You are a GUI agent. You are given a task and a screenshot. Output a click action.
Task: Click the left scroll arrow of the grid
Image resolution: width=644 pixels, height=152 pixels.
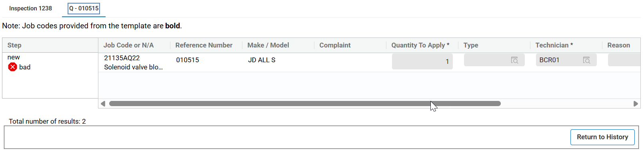(103, 104)
